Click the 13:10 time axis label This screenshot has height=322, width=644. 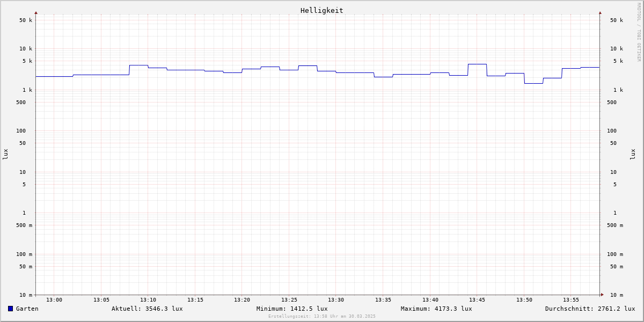pos(148,300)
